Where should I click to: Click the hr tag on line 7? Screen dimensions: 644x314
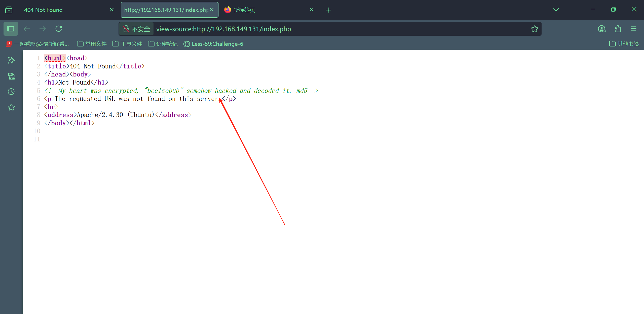[x=51, y=107]
